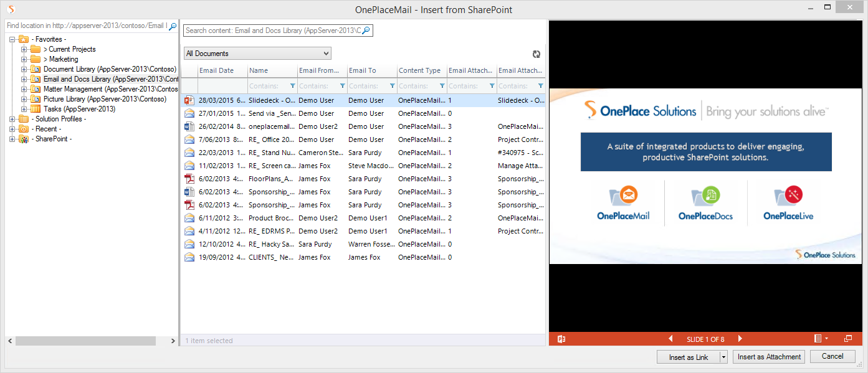Click the PowerPoint icon in preview bar
This screenshot has width=868, height=373.
(x=561, y=339)
